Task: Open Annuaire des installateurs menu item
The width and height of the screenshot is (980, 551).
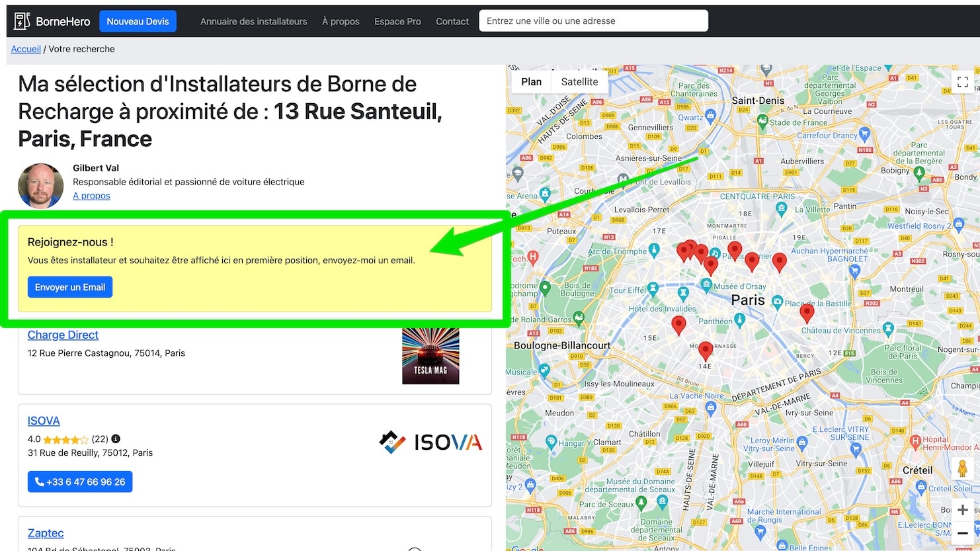Action: (x=253, y=21)
